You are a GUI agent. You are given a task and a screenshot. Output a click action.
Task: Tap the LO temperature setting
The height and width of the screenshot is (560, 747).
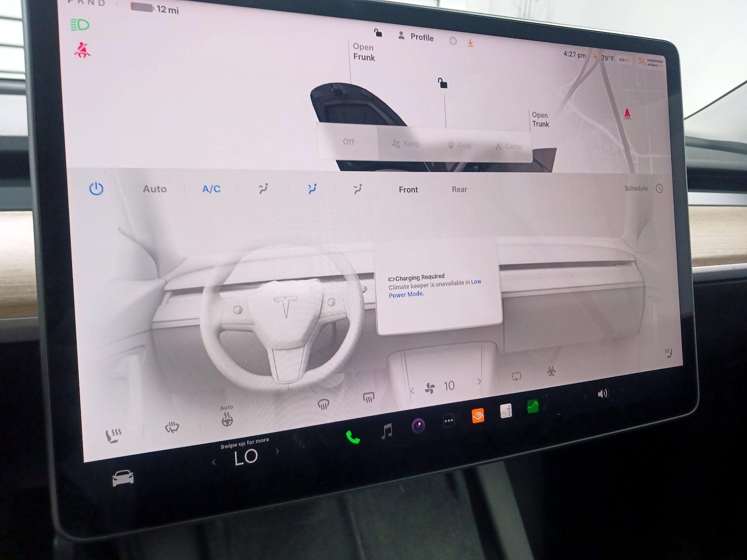pos(246,457)
